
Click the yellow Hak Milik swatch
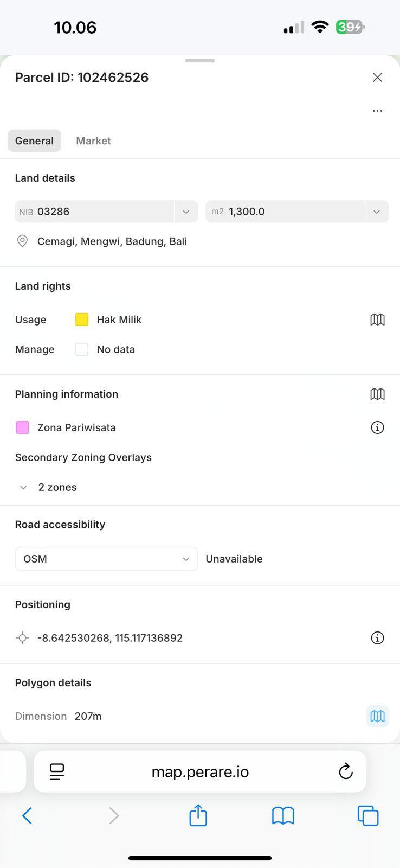click(x=82, y=320)
